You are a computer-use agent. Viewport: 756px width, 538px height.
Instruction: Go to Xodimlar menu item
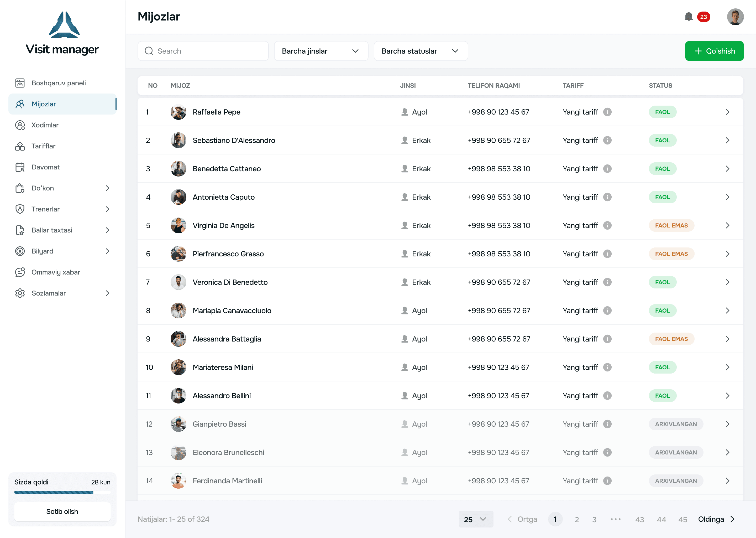point(62,125)
